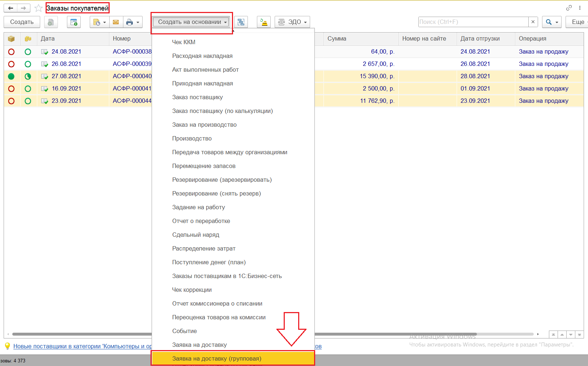Screen dimensions: 588x366
Task: Jump to list end with the bottom-most arrow button
Action: 579,335
